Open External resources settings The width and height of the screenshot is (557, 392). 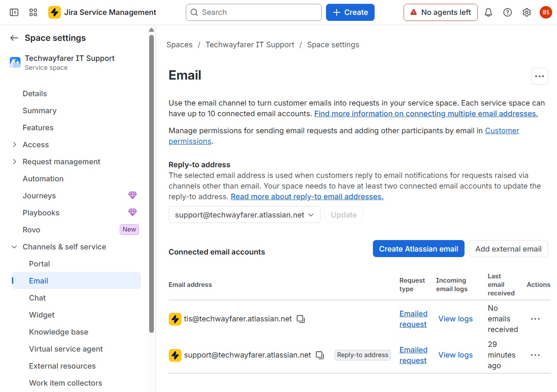[x=62, y=366]
